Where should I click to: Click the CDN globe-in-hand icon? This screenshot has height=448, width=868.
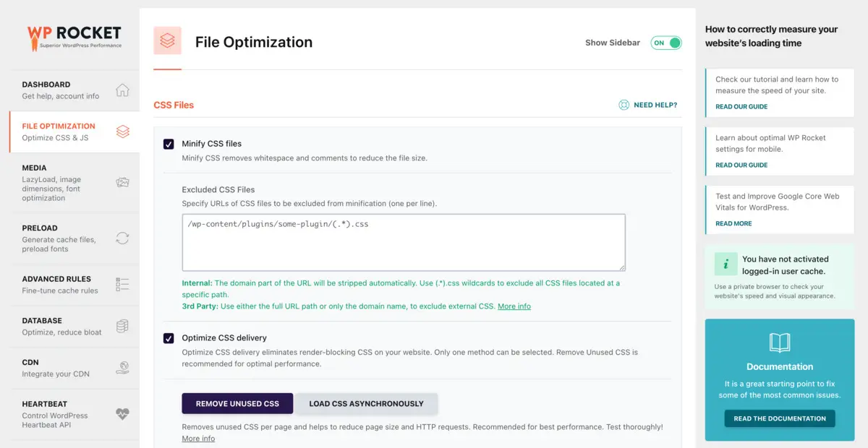(x=123, y=368)
